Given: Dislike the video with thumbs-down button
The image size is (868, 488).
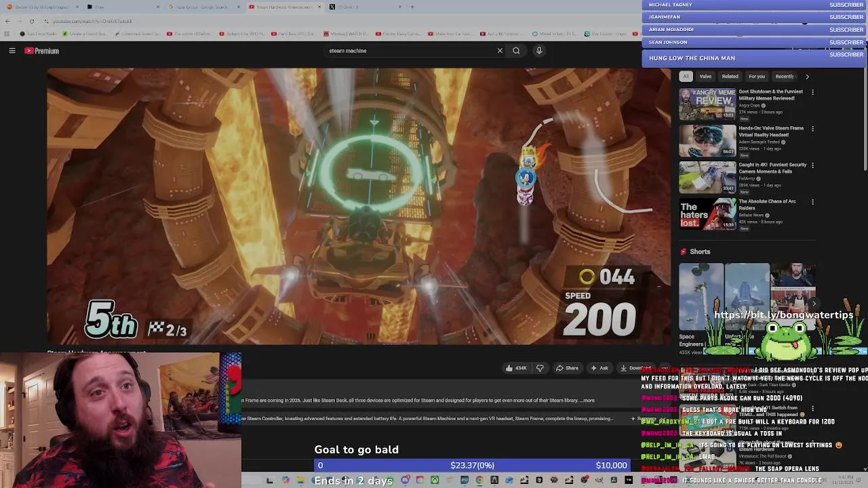Looking at the screenshot, I should [x=540, y=368].
